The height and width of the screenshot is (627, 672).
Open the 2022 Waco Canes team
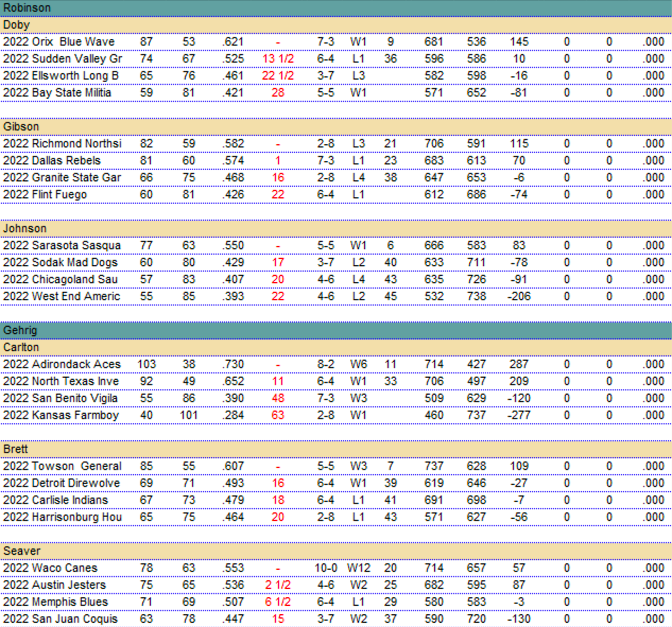tap(50, 568)
